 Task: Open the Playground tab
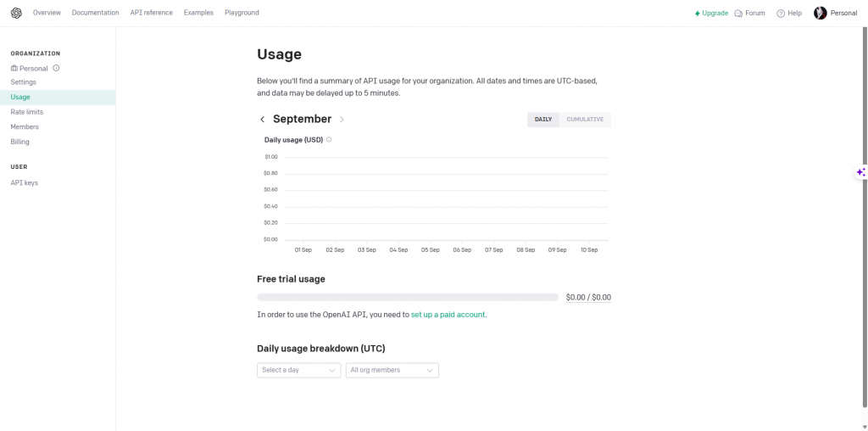click(242, 13)
